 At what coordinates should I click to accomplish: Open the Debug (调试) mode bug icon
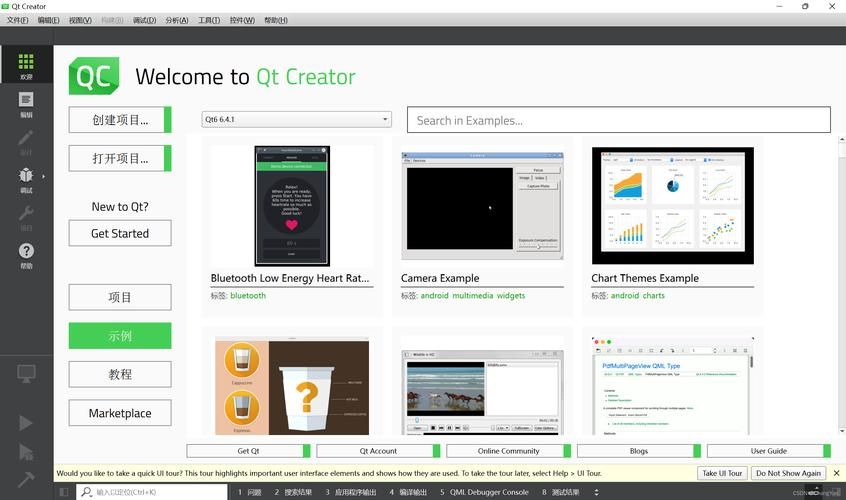26,179
